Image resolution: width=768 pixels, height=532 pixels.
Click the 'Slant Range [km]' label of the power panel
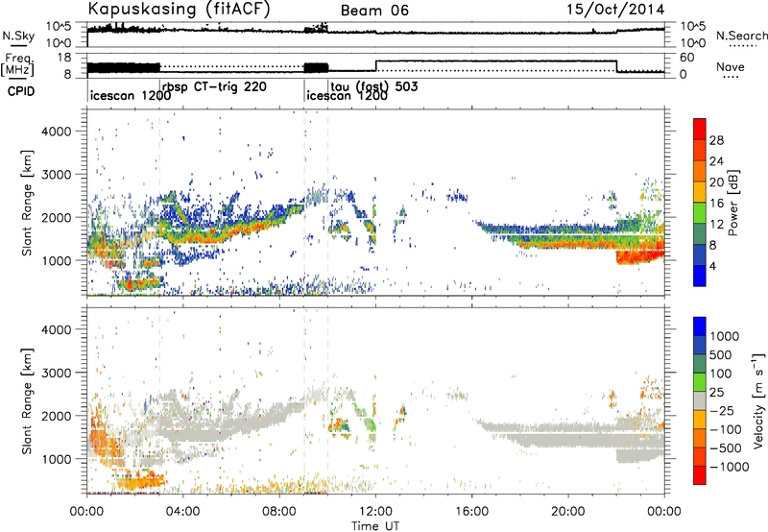click(28, 203)
